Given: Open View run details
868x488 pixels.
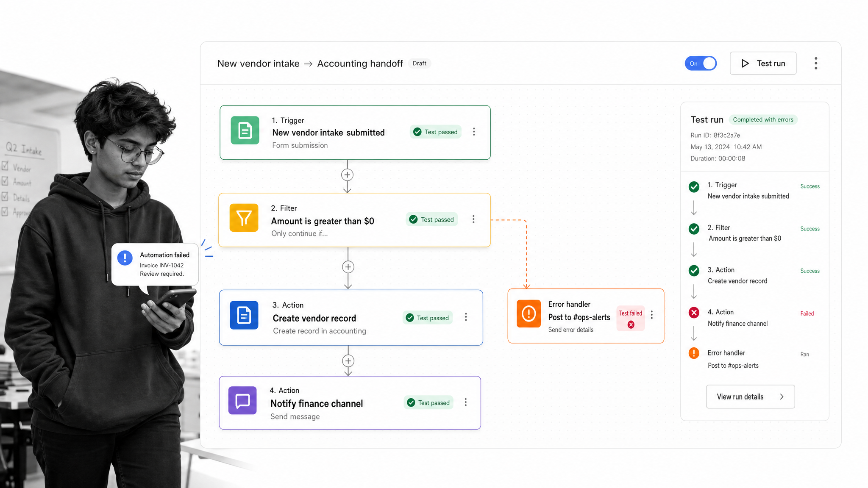Looking at the screenshot, I should tap(750, 396).
